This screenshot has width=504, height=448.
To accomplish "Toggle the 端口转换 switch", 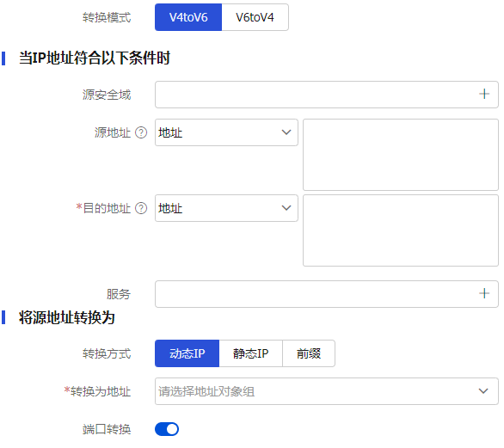I will click(x=167, y=429).
